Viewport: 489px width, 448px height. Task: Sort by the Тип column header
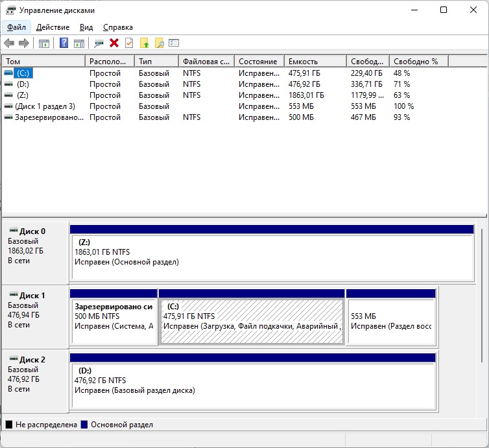(157, 62)
